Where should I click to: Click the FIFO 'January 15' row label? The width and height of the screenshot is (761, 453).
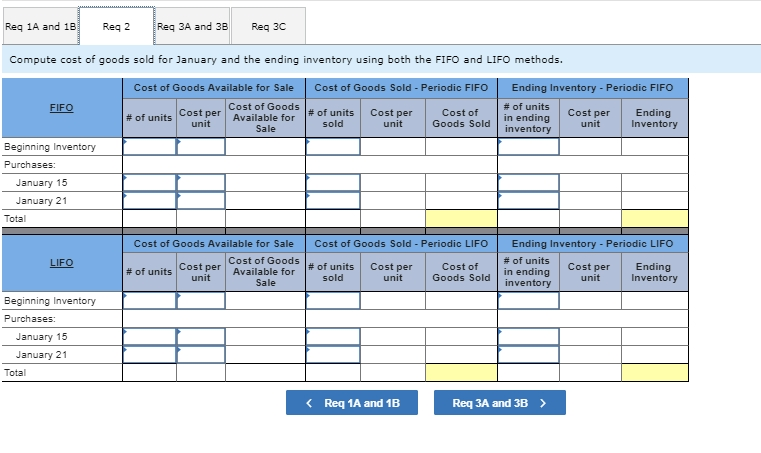click(x=41, y=183)
